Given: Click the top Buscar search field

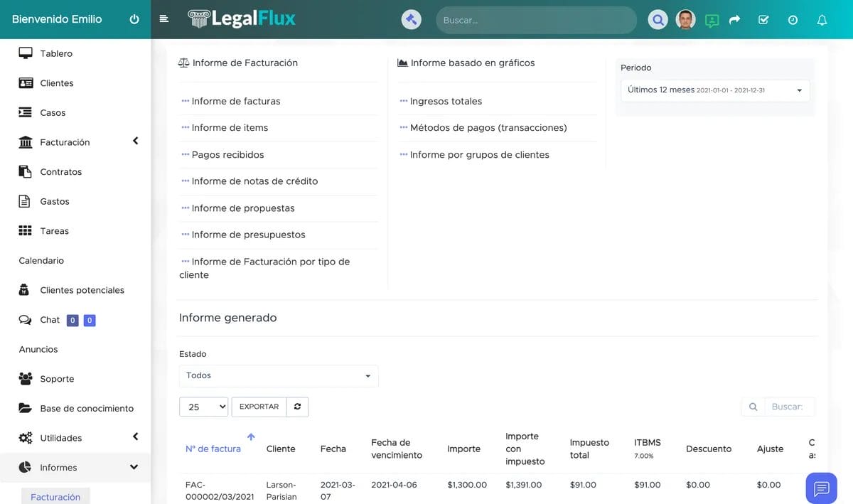Looking at the screenshot, I should point(536,20).
